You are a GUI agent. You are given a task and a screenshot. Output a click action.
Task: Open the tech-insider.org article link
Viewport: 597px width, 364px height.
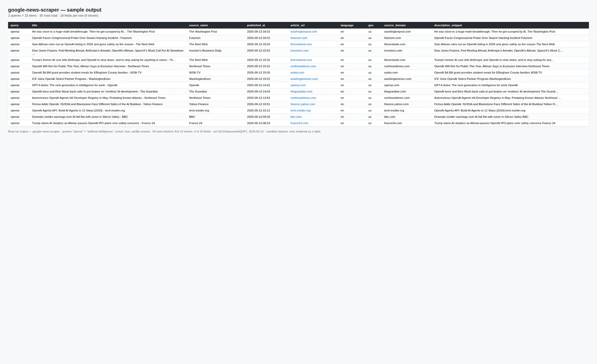[x=300, y=110]
